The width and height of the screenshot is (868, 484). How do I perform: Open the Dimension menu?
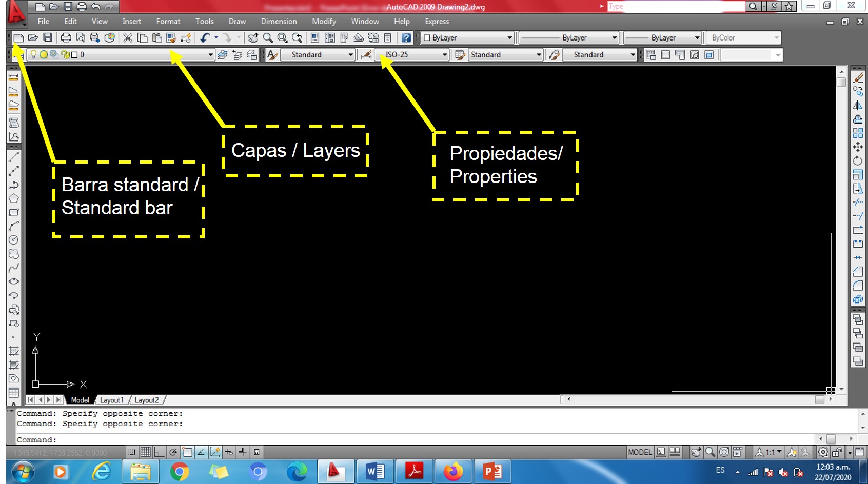pos(279,22)
